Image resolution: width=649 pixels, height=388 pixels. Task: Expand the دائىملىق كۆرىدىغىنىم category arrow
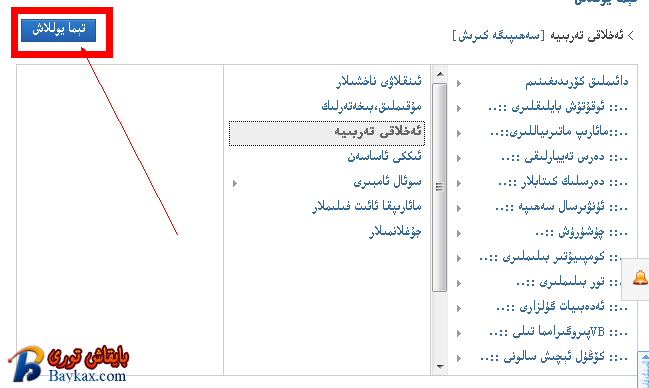coord(459,83)
